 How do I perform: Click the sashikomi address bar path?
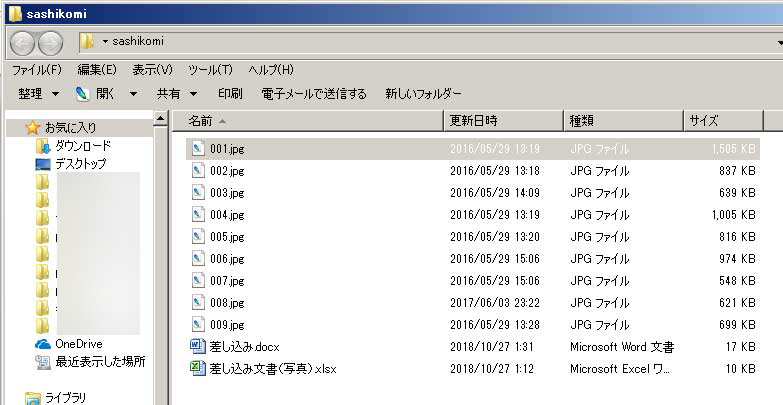138,42
